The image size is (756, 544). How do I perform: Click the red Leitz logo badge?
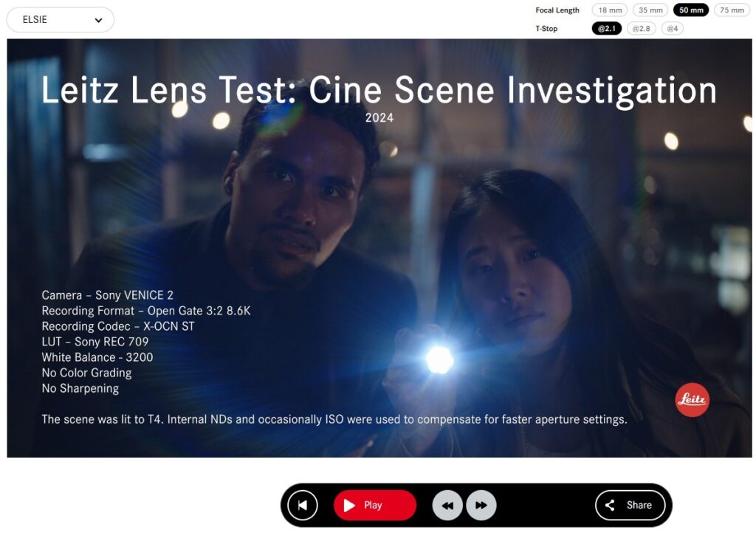692,399
